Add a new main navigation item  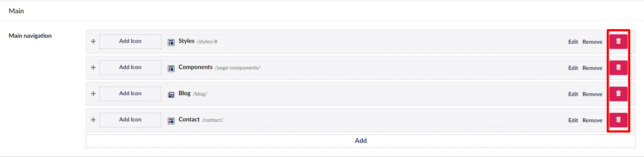tap(361, 141)
